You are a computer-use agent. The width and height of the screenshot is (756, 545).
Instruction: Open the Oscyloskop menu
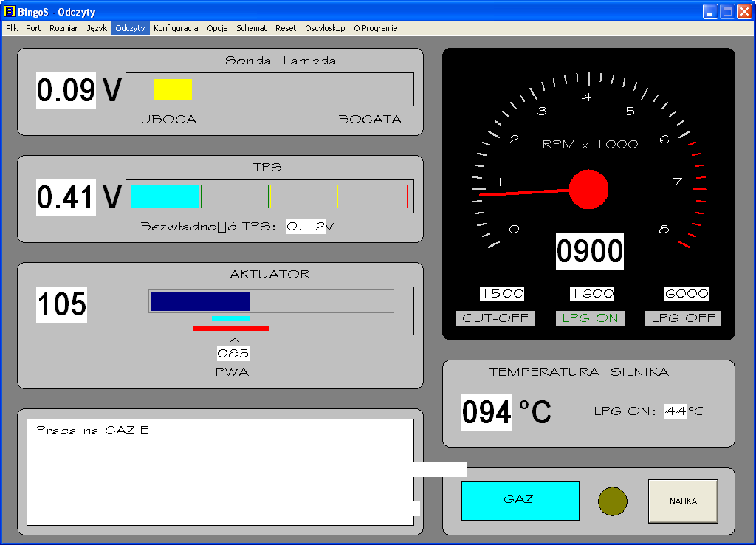click(x=325, y=28)
